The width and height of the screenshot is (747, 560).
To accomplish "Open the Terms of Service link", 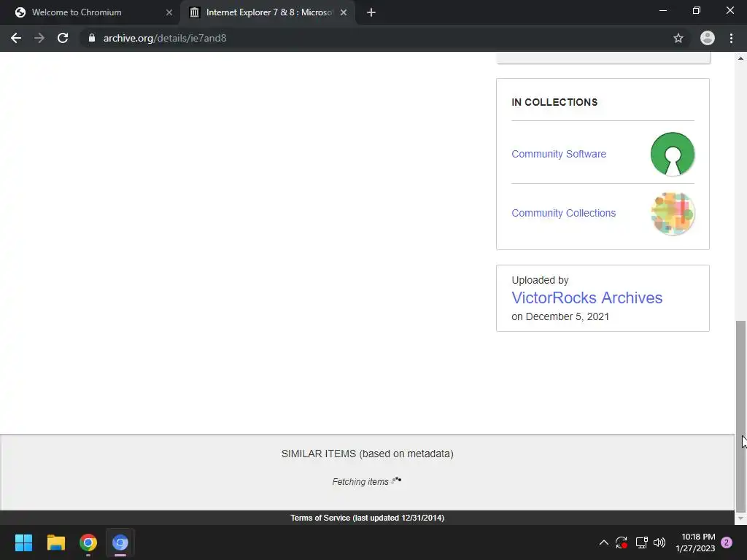I will click(368, 518).
